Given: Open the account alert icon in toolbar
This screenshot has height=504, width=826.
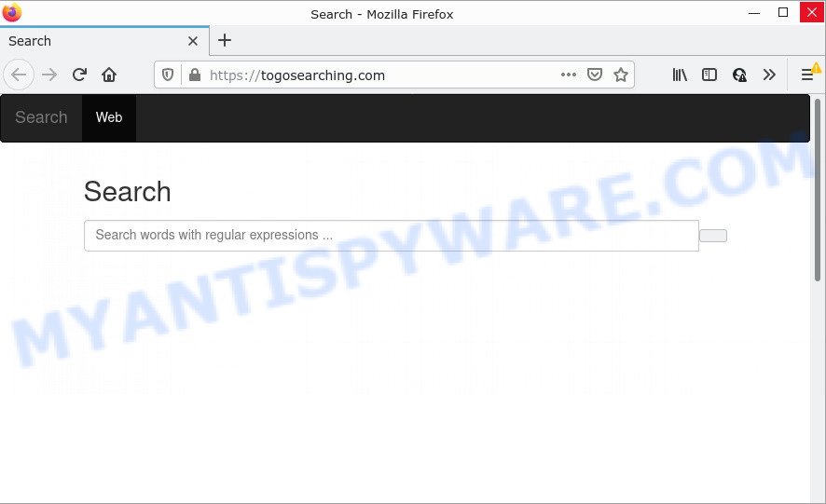Looking at the screenshot, I should (739, 75).
